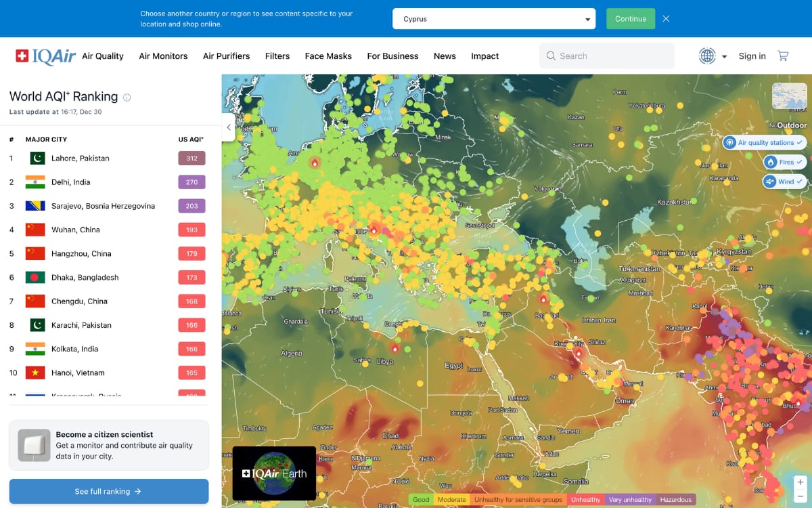Click the search magnifier icon

[x=551, y=56]
